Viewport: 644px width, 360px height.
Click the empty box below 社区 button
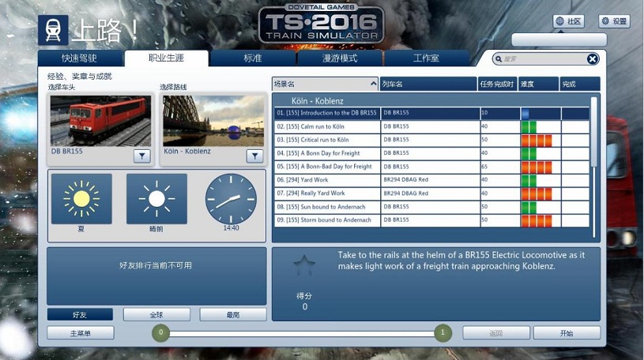[559, 39]
